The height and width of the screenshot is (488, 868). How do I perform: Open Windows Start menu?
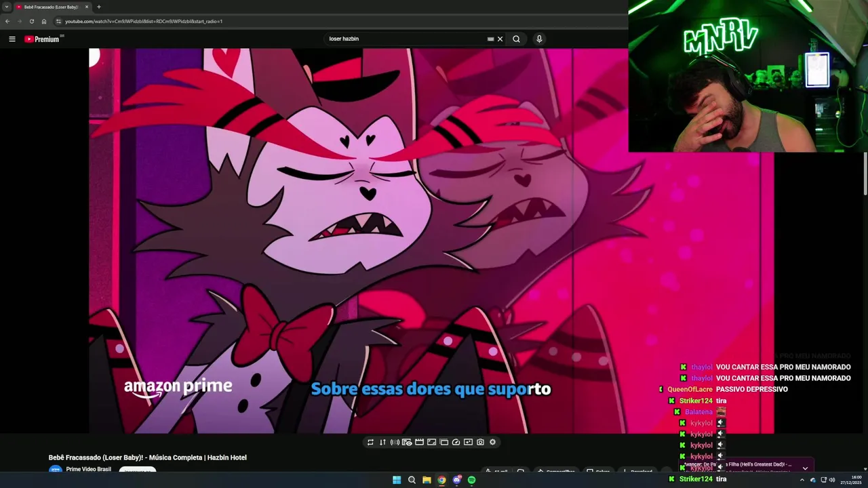tap(397, 480)
